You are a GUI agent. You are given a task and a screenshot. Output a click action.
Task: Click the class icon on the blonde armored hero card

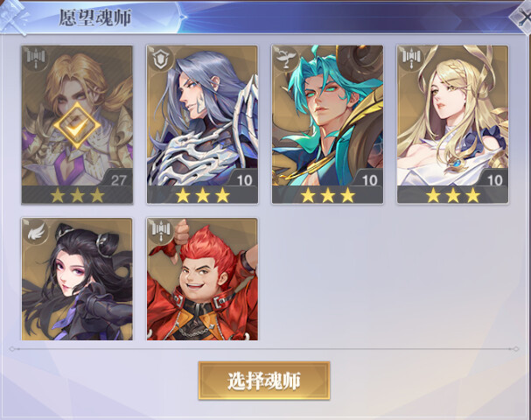point(36,59)
